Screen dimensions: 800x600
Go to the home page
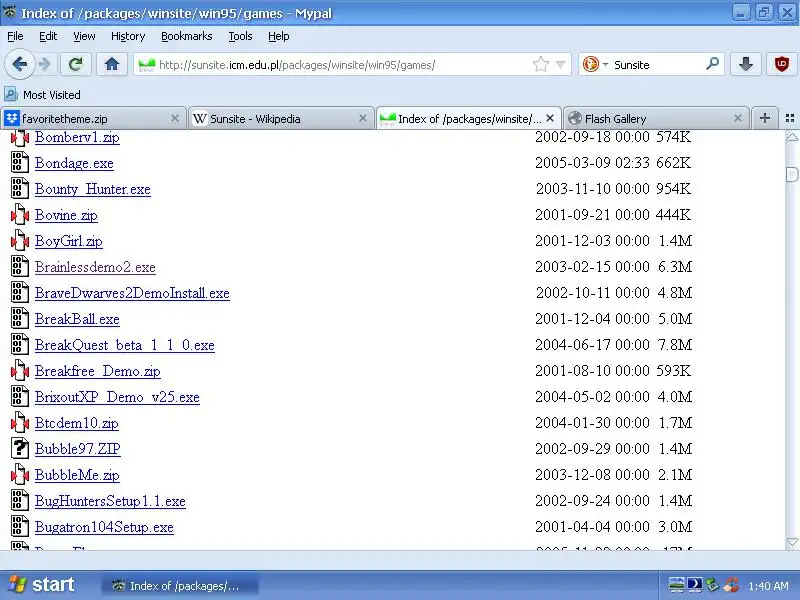[112, 64]
